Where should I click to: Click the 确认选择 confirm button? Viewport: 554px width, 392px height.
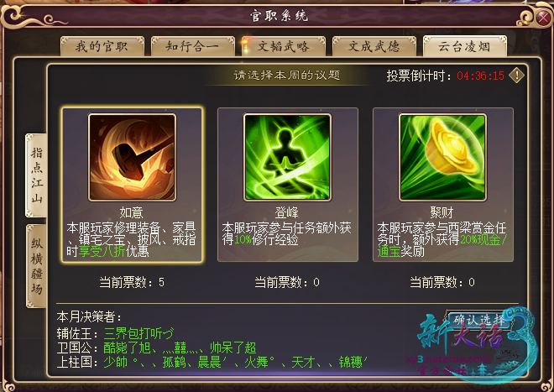point(478,320)
